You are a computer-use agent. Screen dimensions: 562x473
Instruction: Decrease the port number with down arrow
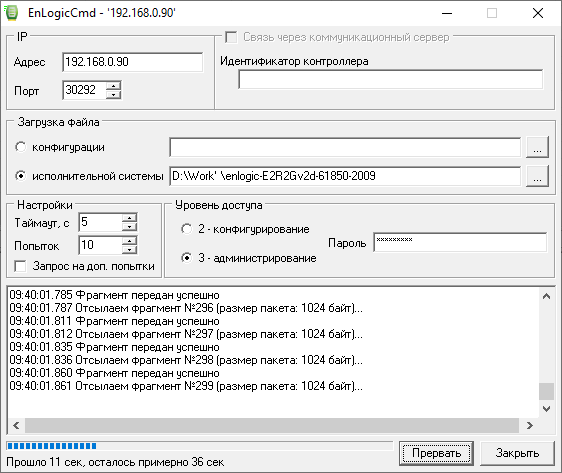tap(114, 94)
